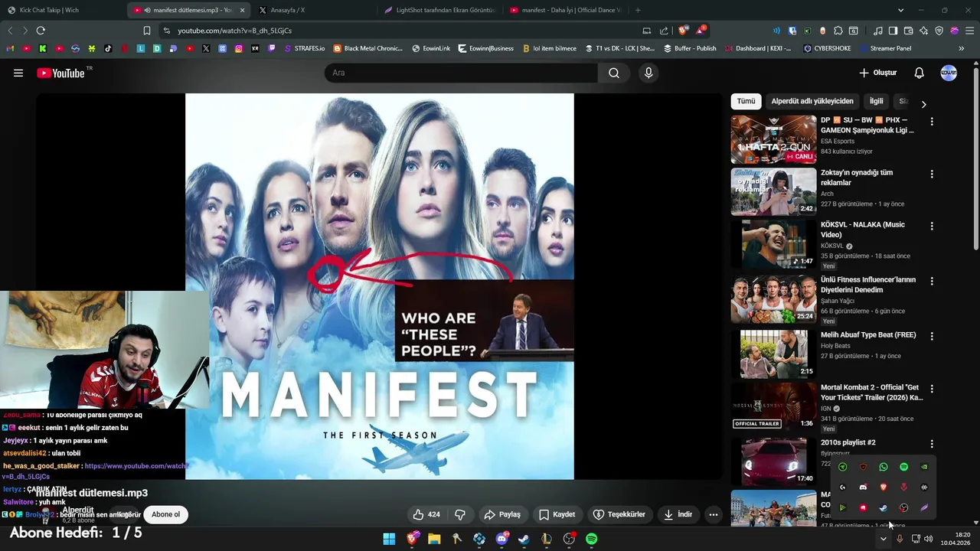
Task: Open File Explorer from taskbar
Action: 434,539
